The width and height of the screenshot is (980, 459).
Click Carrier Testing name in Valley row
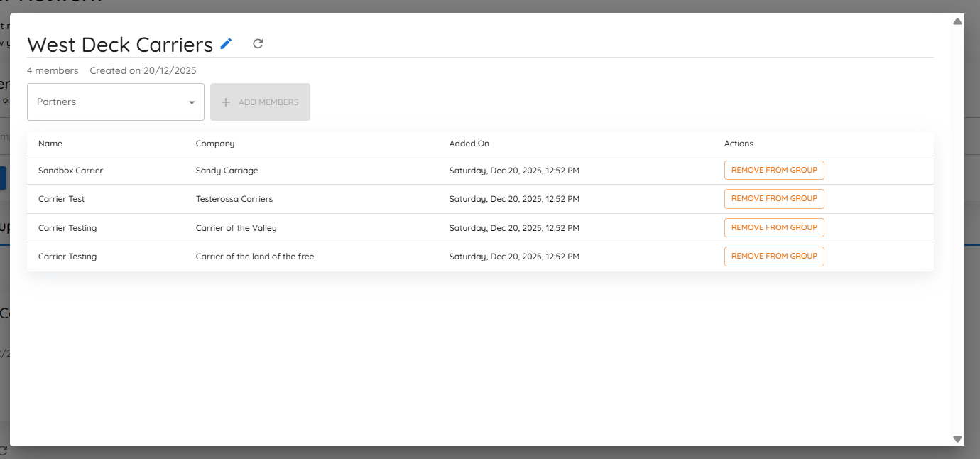coord(67,228)
